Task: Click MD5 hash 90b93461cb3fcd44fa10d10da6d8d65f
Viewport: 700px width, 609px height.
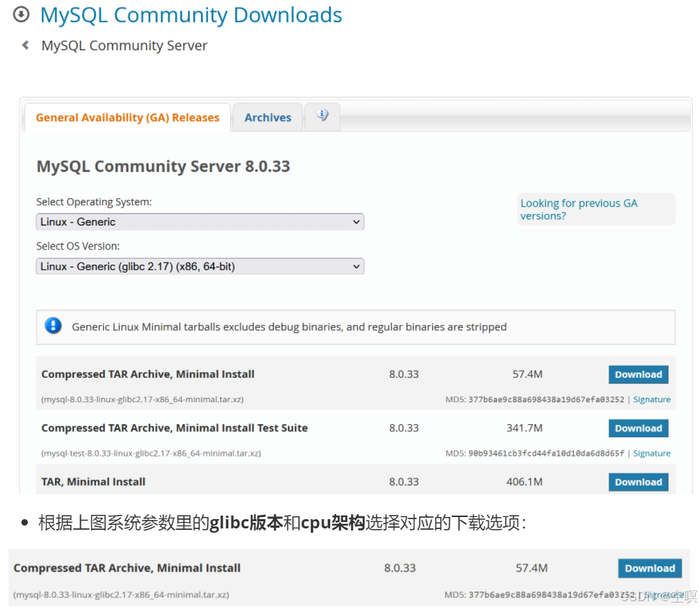Action: [546, 453]
